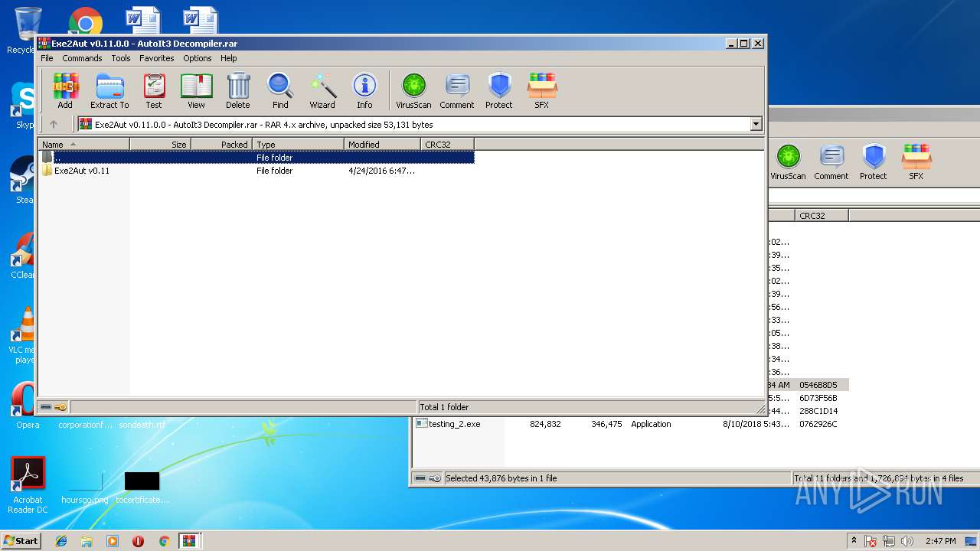This screenshot has height=551, width=980.
Task: Open Comment in front WinRAR window
Action: pyautogui.click(x=457, y=91)
